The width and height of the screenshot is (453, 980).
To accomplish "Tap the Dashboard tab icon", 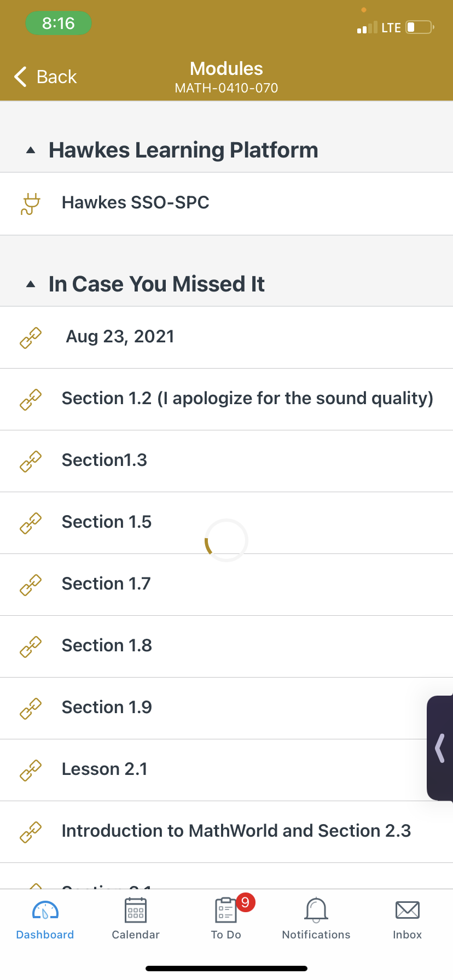I will pyautogui.click(x=45, y=911).
